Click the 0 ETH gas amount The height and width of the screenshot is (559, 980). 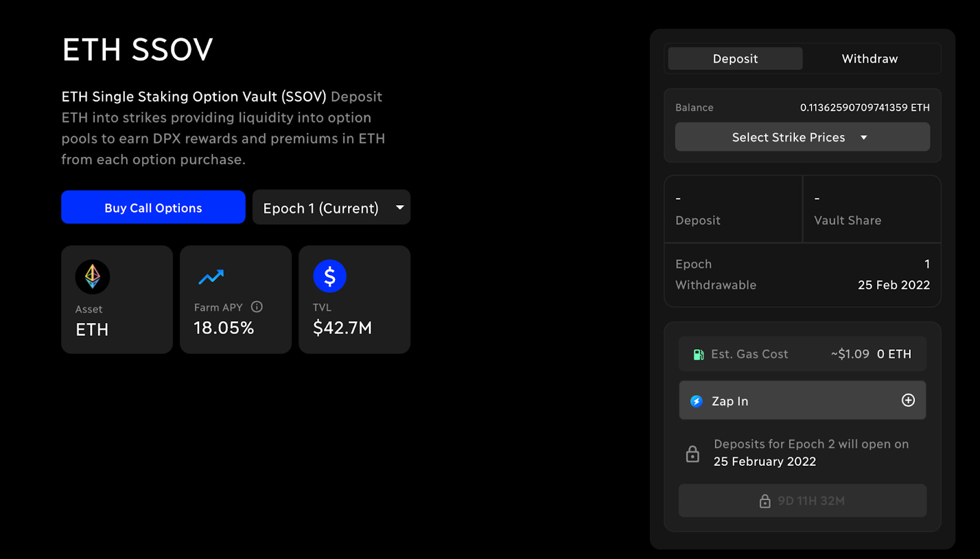tap(894, 354)
